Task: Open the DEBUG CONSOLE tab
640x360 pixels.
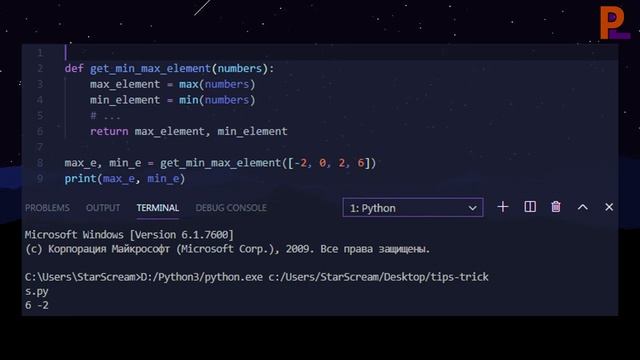Action: coord(231,208)
